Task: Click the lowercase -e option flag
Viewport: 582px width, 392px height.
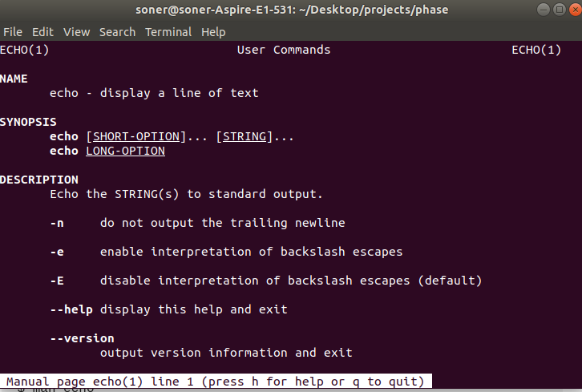Action: tap(57, 252)
